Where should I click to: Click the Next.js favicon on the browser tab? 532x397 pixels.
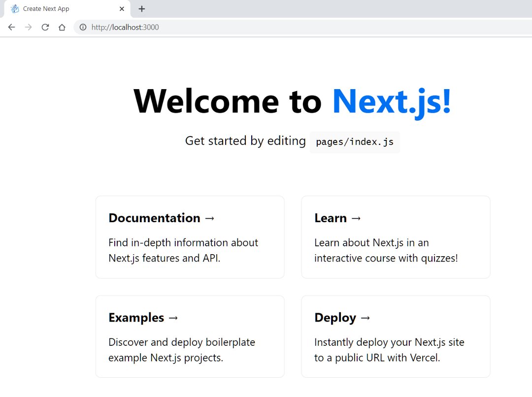[14, 8]
